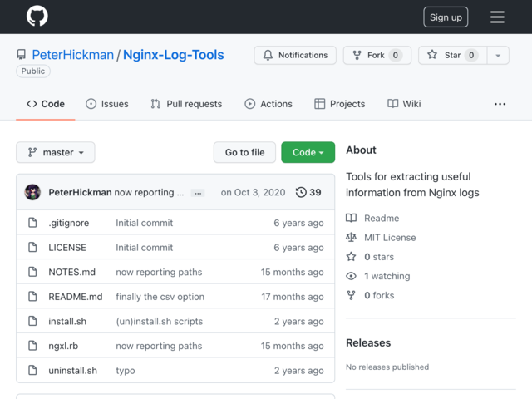Click file icon next to NOTES.md

tap(32, 272)
